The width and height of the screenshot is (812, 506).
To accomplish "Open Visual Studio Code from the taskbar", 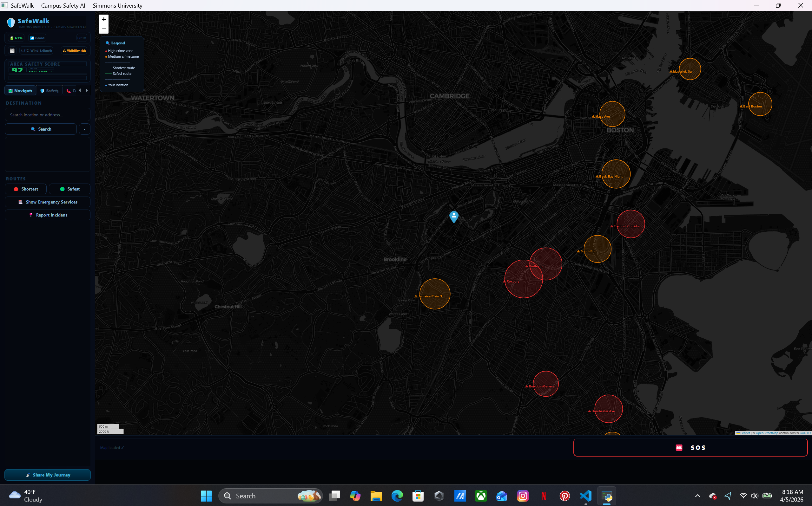I will [x=586, y=496].
